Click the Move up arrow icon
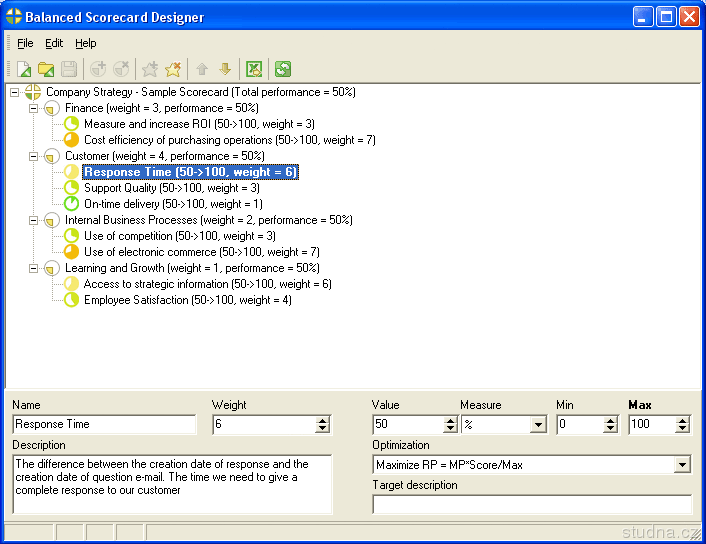 (202, 69)
